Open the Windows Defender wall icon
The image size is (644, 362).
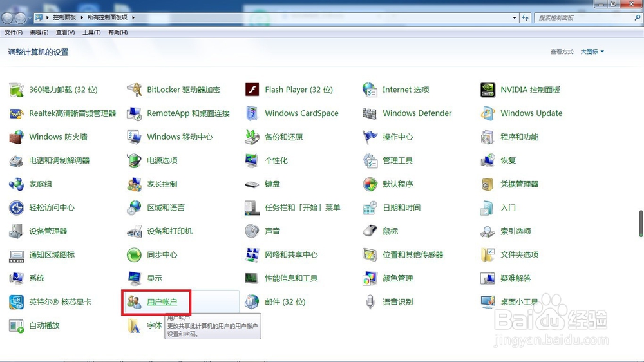click(x=370, y=113)
